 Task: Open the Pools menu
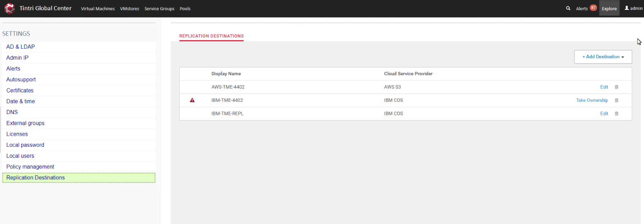pos(185,9)
